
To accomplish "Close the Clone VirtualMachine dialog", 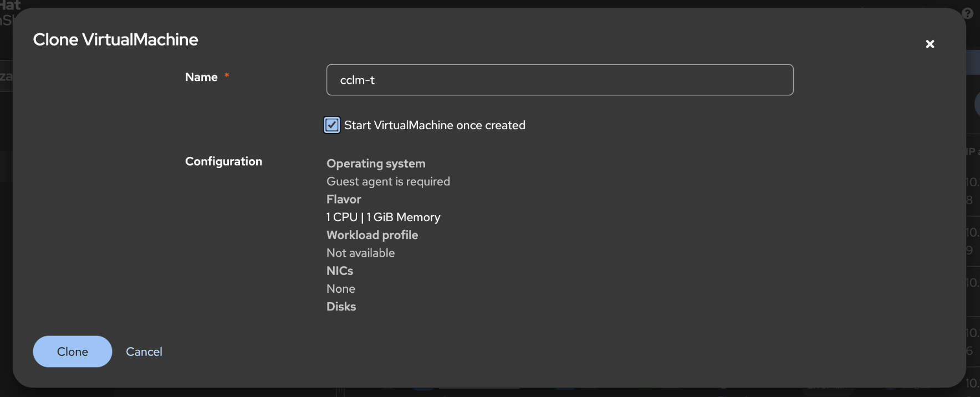I will pyautogui.click(x=930, y=44).
